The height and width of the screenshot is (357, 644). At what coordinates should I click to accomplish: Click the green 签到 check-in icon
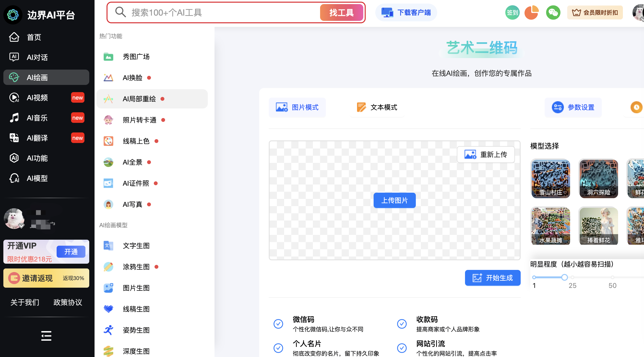click(512, 12)
